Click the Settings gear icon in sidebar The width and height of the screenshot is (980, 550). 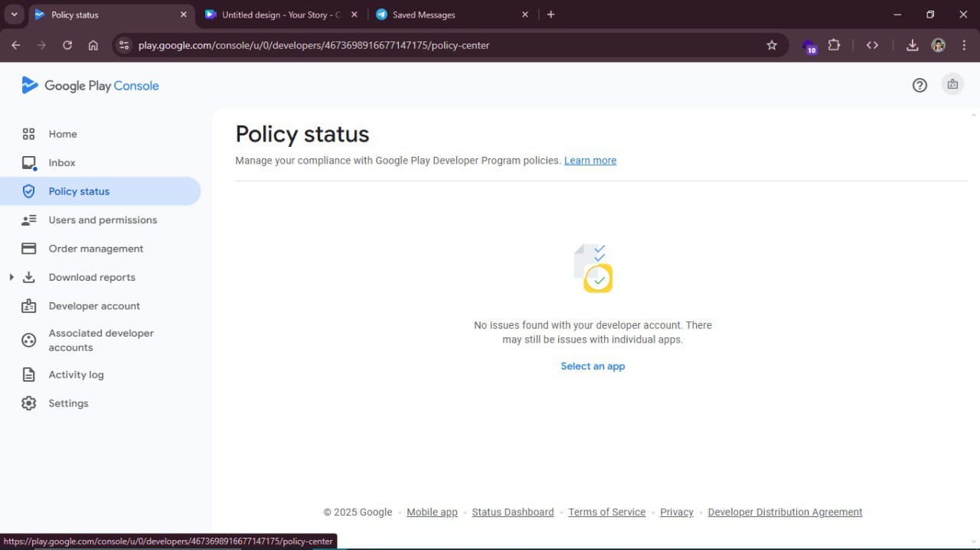click(29, 403)
